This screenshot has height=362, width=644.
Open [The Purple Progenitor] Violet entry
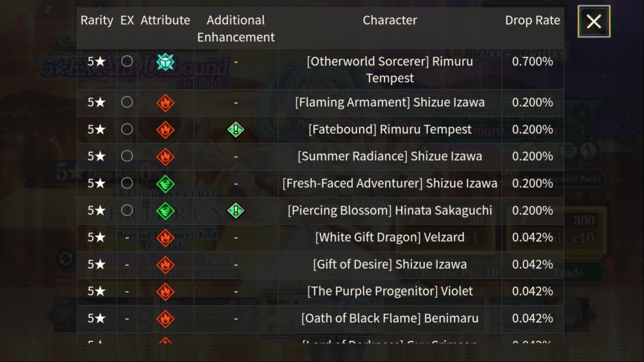point(390,291)
